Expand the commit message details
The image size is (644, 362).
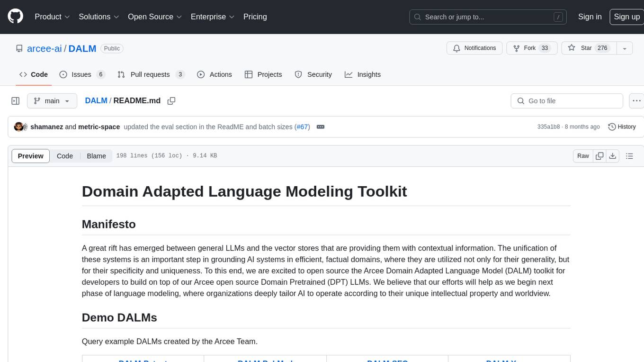click(x=321, y=127)
